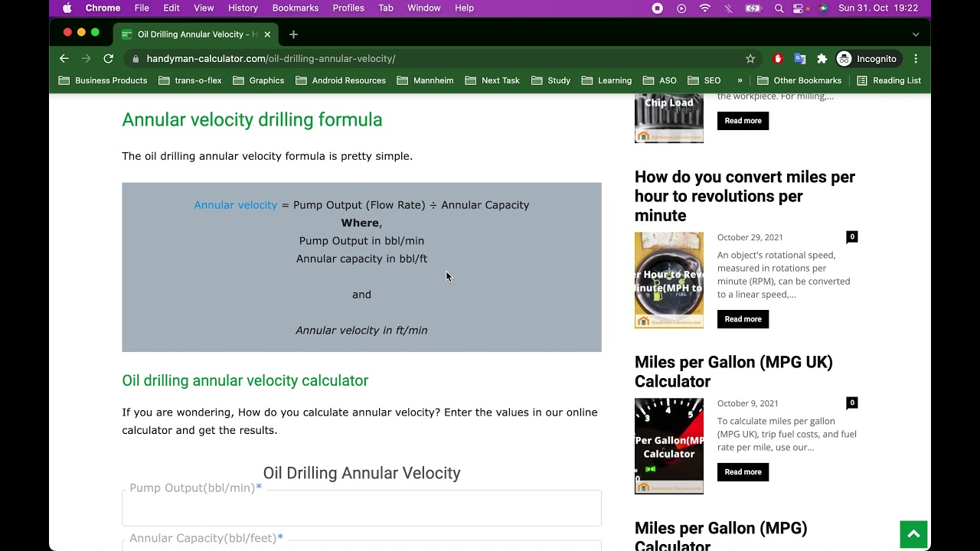Open the trans-o-flex bookmark folder

190,80
